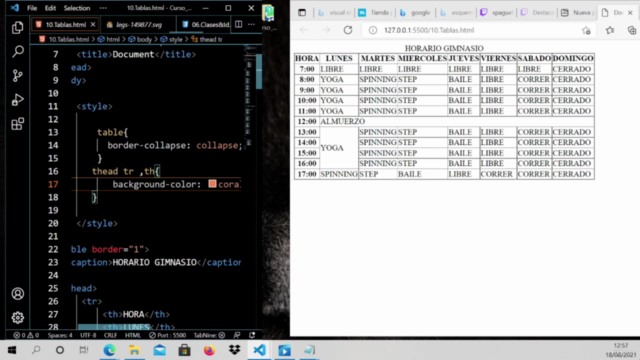The image size is (640, 360).
Task: Show hidden menu bar items ellipsis
Action: (x=103, y=8)
